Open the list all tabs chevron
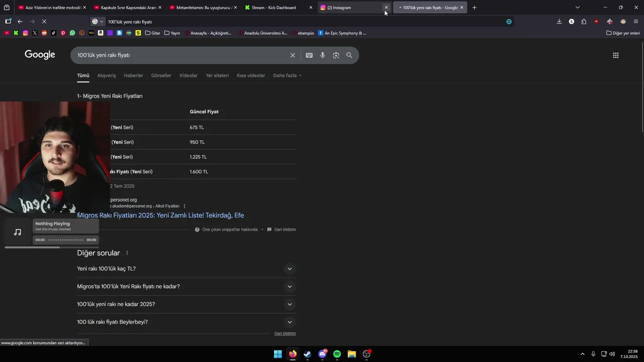644x362 pixels. pyautogui.click(x=577, y=8)
